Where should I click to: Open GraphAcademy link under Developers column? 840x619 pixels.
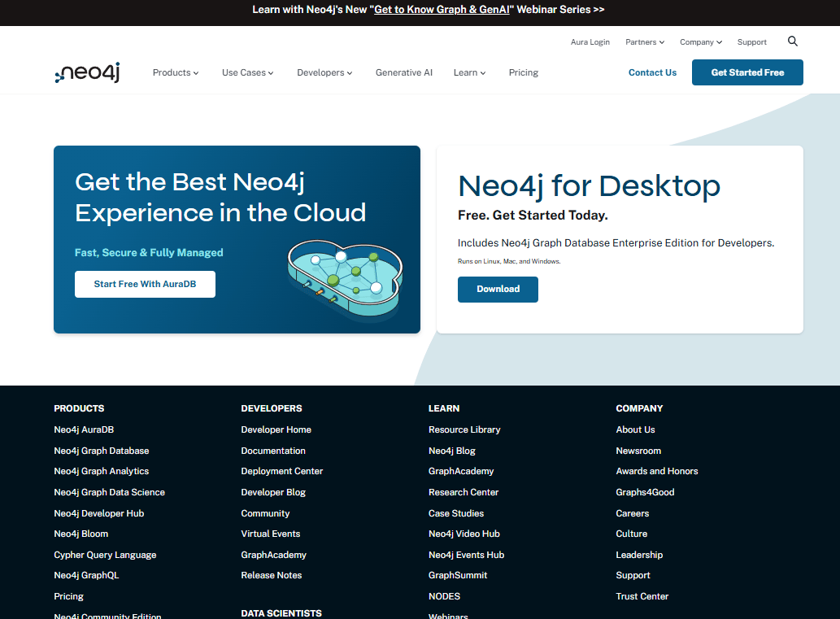click(x=274, y=555)
